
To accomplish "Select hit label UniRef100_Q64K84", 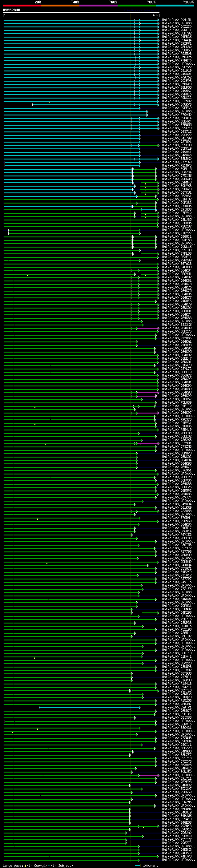I will [177, 271].
